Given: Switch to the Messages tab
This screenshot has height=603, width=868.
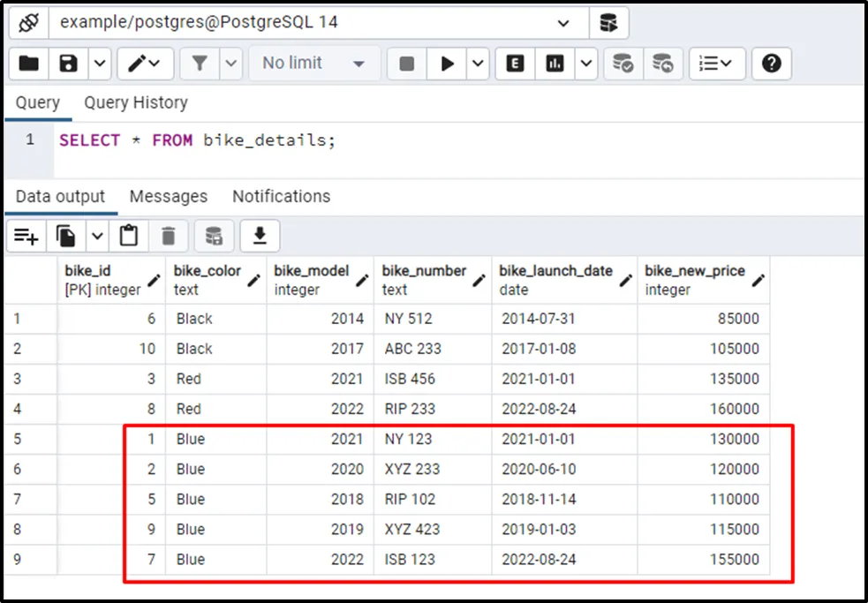Looking at the screenshot, I should tap(168, 196).
